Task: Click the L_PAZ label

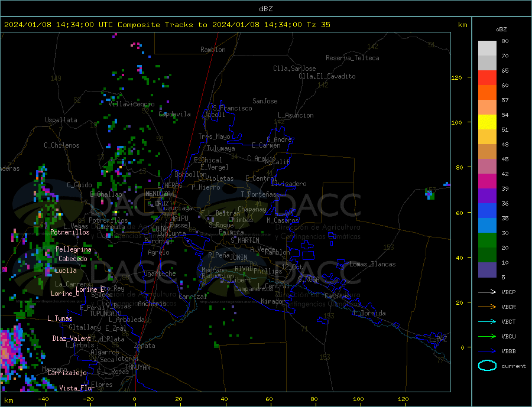Action: pos(438,339)
